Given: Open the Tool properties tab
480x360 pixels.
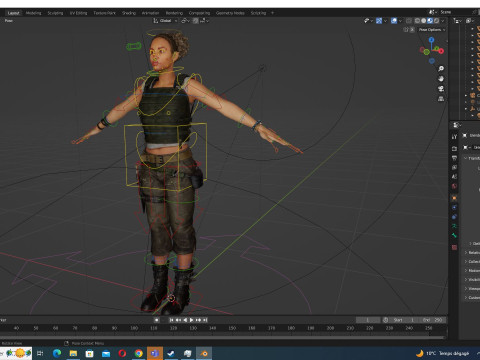Looking at the screenshot, I should (x=454, y=137).
